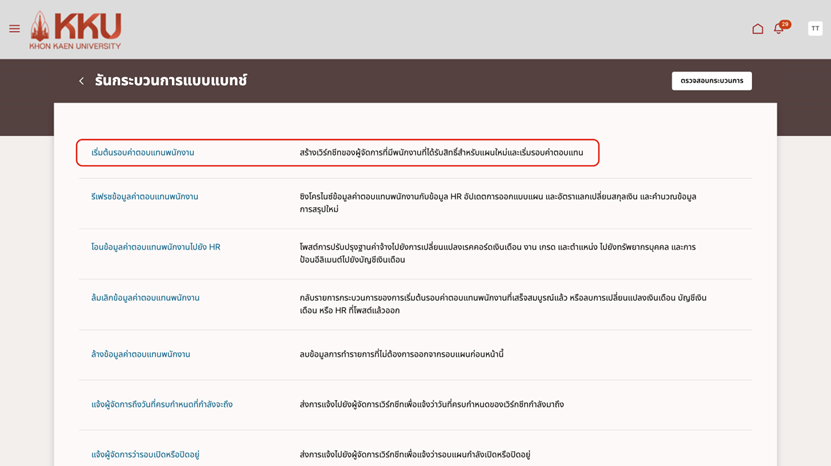This screenshot has width=831, height=466.
Task: Open แจ้งผู้จัดการว่ารอบเปิดหรือปิดอยู่ link
Action: tap(146, 455)
